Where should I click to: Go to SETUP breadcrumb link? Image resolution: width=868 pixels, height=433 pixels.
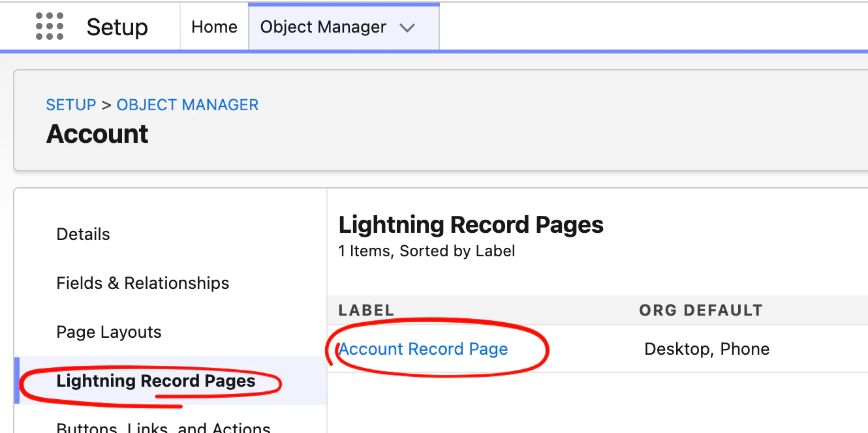pyautogui.click(x=71, y=105)
